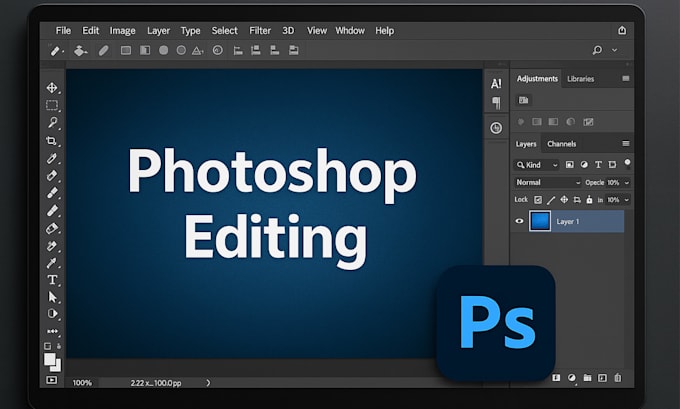680x409 pixels.
Task: Toggle the artboard nesting lock icon
Action: [577, 200]
